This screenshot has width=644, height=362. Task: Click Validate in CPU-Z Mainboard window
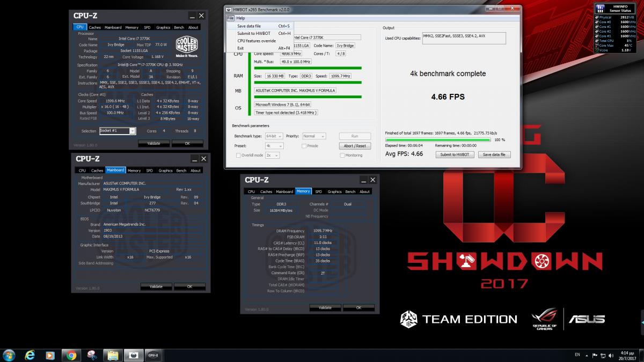(156, 286)
